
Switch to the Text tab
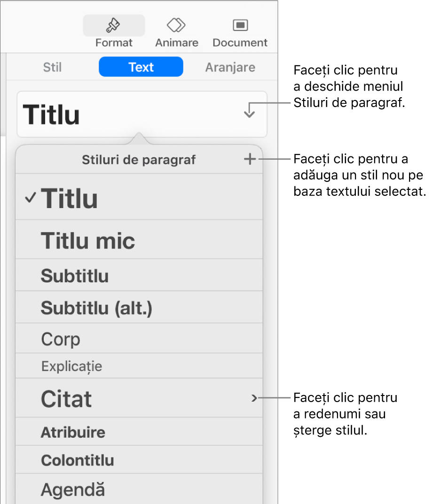point(141,67)
